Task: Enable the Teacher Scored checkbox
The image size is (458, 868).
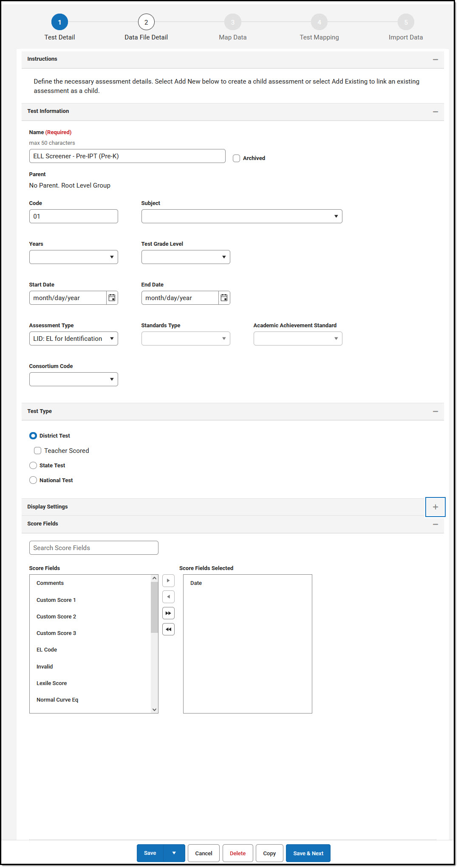Action: click(38, 451)
